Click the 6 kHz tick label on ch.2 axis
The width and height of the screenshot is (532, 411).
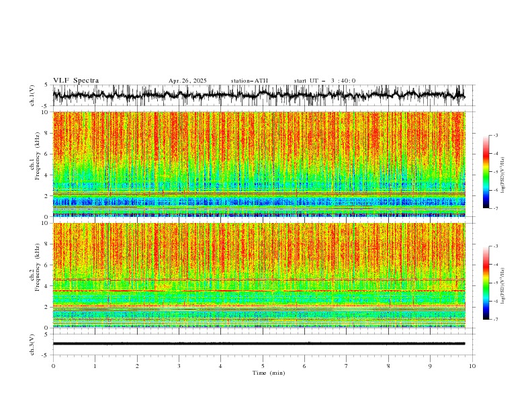click(x=47, y=265)
